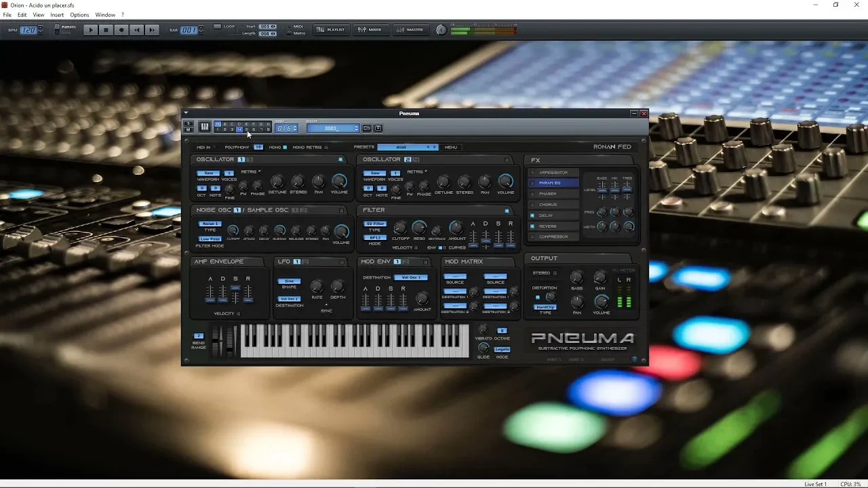This screenshot has width=868, height=488.
Task: Click the load preset folder icon
Action: 367,128
